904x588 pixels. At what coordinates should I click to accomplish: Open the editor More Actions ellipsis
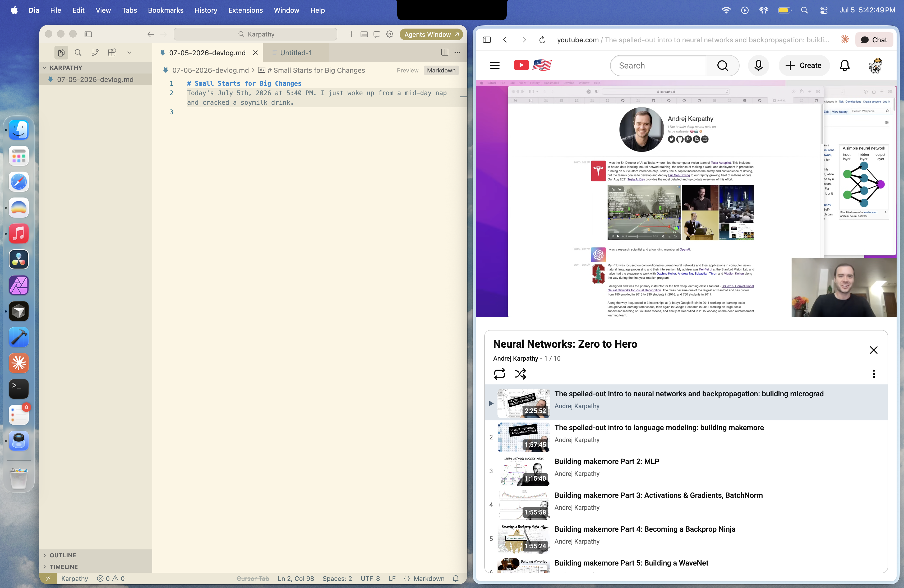(x=457, y=52)
